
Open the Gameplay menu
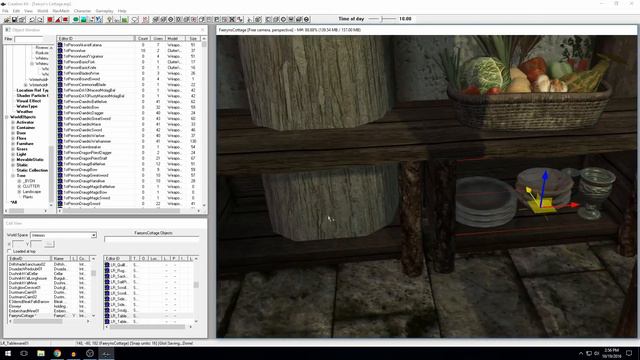pos(104,11)
